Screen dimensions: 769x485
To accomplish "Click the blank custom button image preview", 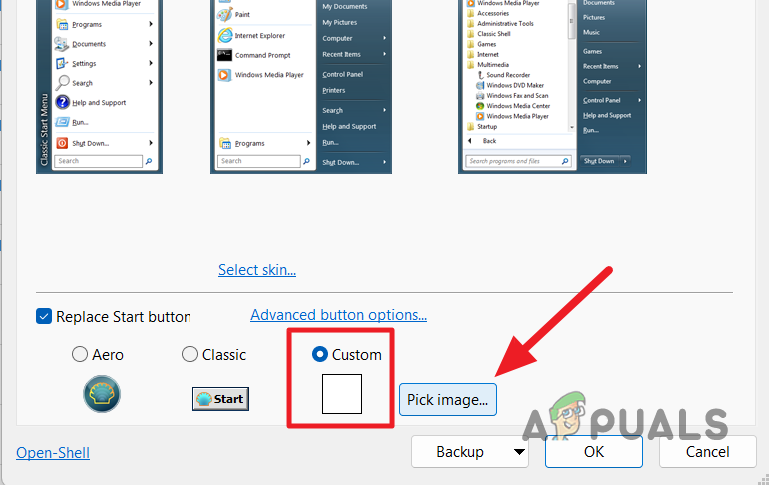I will (x=342, y=394).
